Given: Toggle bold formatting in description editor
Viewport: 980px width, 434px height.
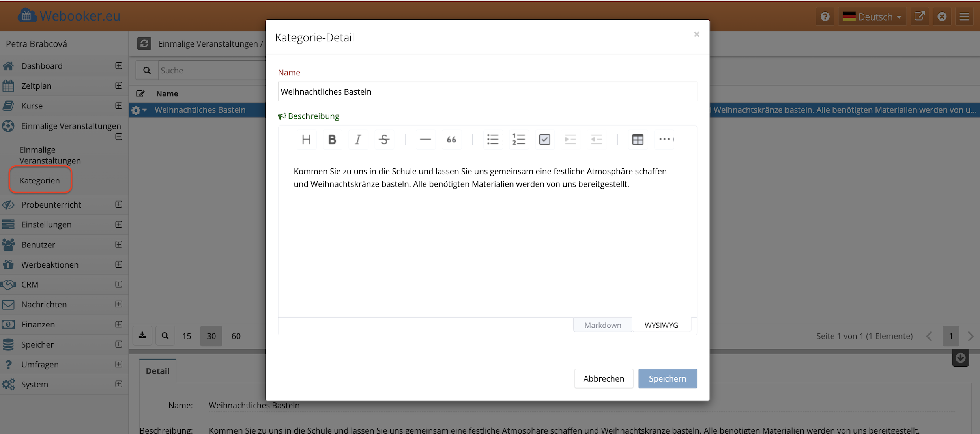Looking at the screenshot, I should click(332, 139).
